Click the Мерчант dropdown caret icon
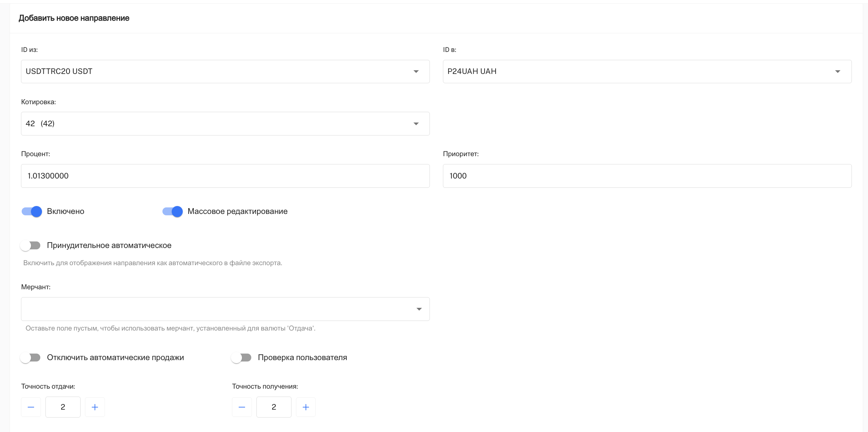This screenshot has height=432, width=868. [419, 309]
